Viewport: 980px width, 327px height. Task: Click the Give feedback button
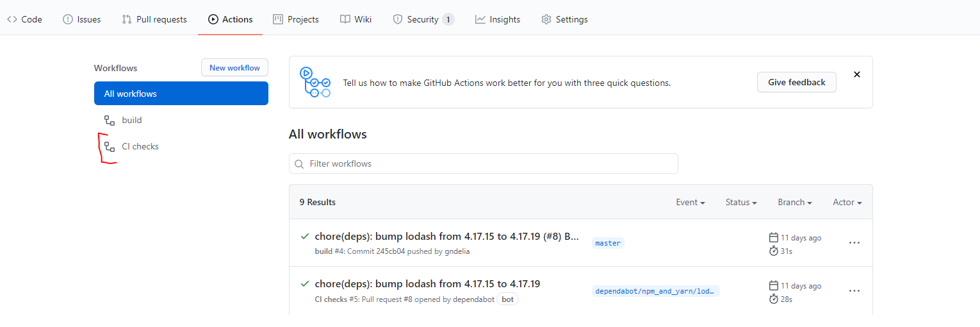tap(797, 82)
